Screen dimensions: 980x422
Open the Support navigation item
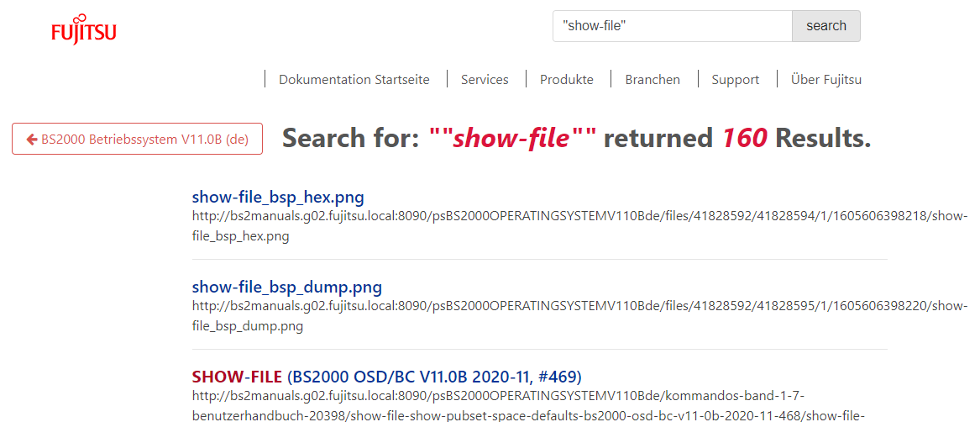735,80
